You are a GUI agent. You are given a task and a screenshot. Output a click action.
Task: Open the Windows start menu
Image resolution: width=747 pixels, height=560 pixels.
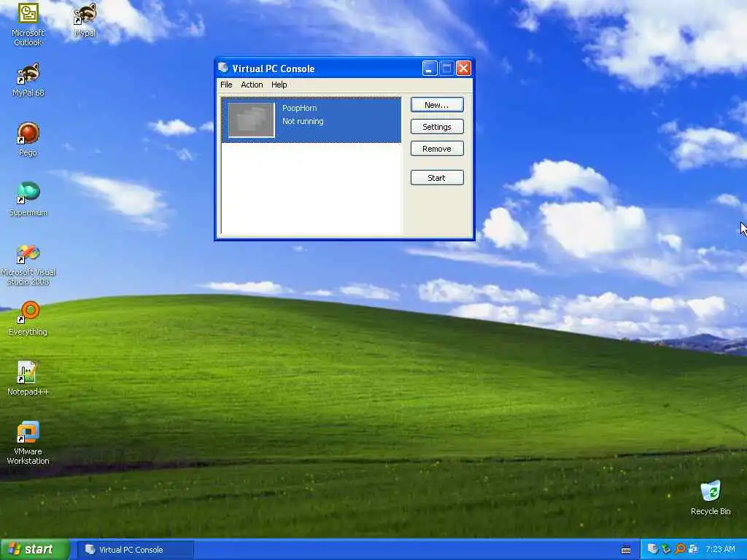pyautogui.click(x=35, y=550)
